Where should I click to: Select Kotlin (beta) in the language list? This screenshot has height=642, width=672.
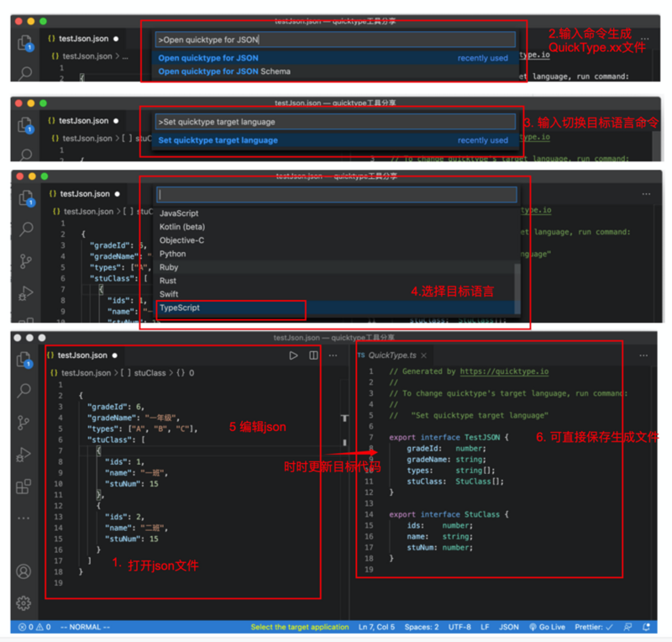coord(336,227)
